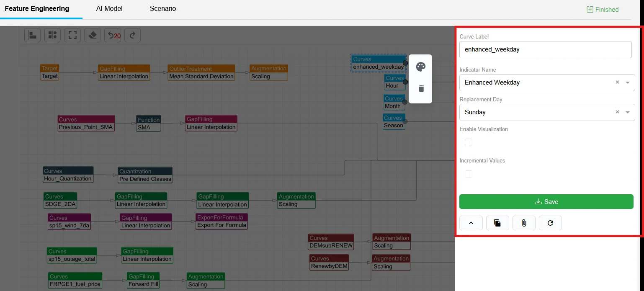The width and height of the screenshot is (644, 291).
Task: Select the Linear Interpolation node after SMA
Action: (211, 123)
